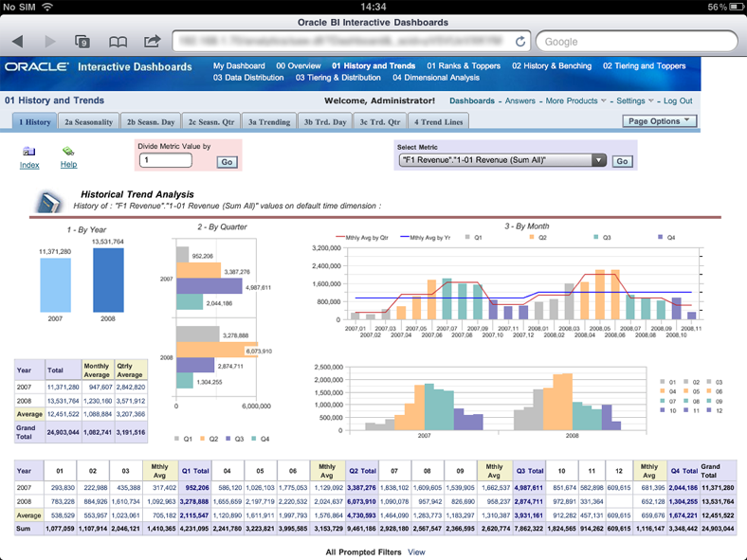Image resolution: width=747 pixels, height=560 pixels.
Task: Tap the browser forward arrow
Action: tap(50, 42)
